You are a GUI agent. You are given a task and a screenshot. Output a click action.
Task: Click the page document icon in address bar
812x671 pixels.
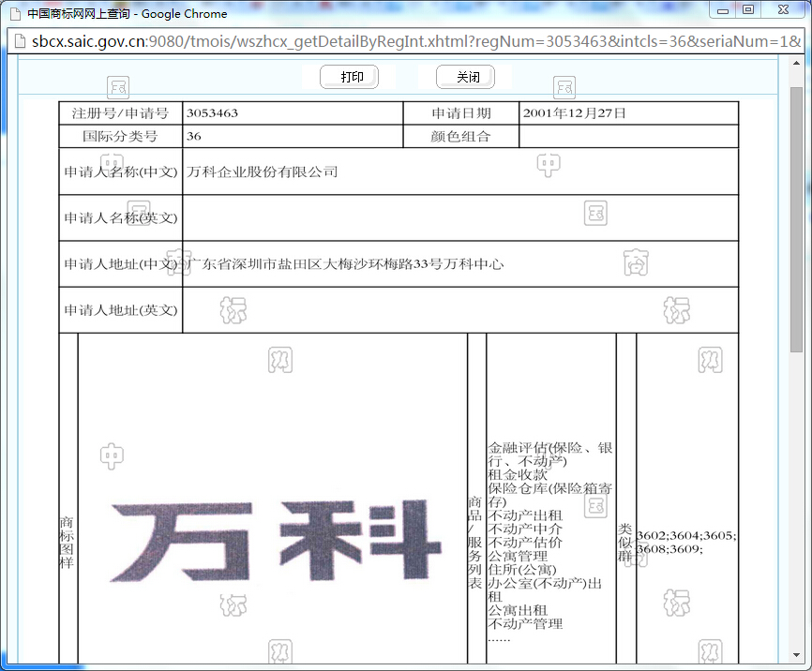coord(19,41)
